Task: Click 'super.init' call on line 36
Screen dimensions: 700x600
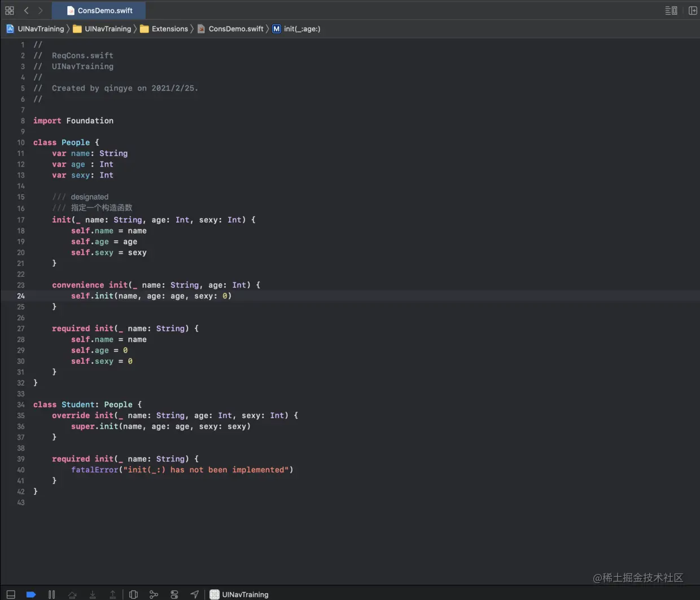Action: coord(95,427)
